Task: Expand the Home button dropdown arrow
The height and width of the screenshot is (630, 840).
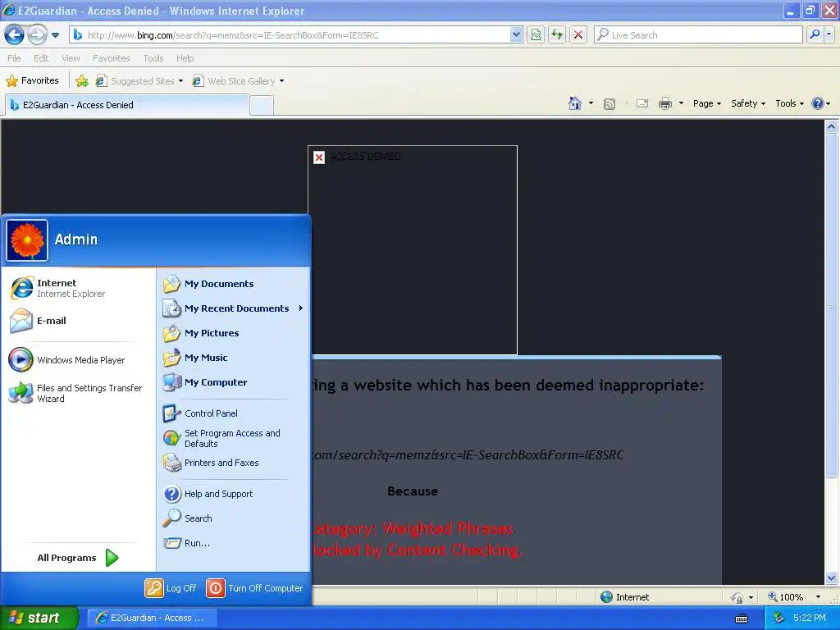Action: pos(591,103)
